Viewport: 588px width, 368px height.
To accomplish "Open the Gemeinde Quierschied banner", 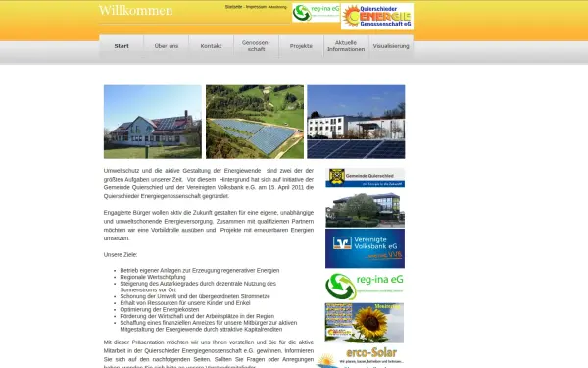I will (x=365, y=178).
